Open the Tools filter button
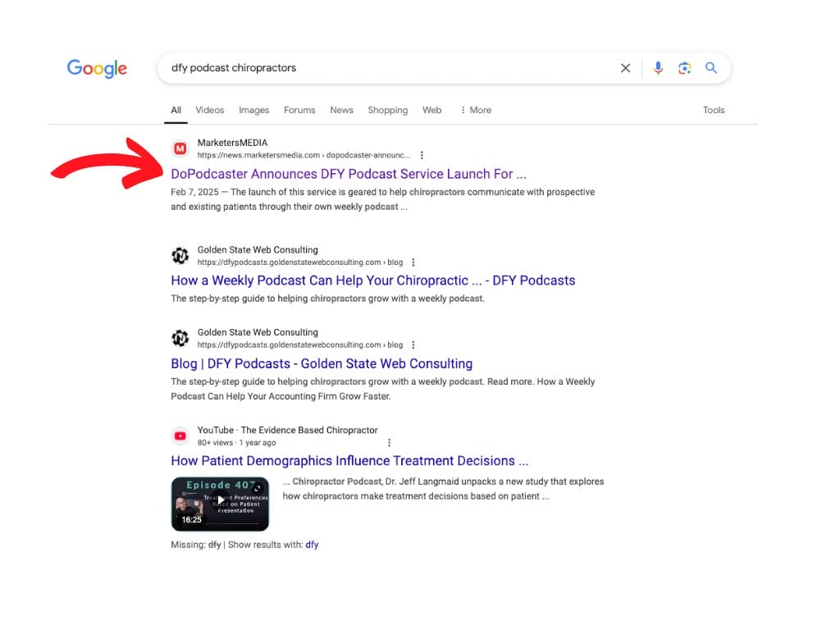This screenshot has height=630, width=840. pyautogui.click(x=713, y=110)
